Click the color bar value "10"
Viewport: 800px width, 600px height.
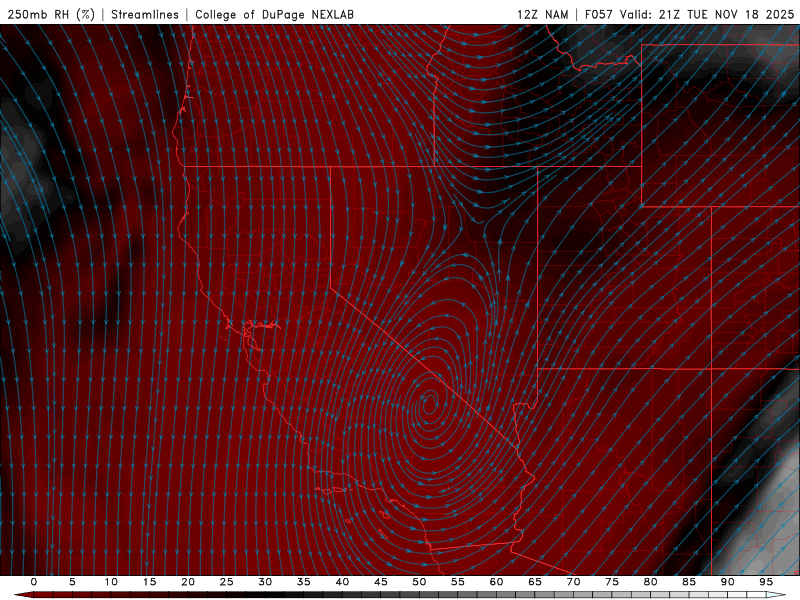pyautogui.click(x=111, y=582)
